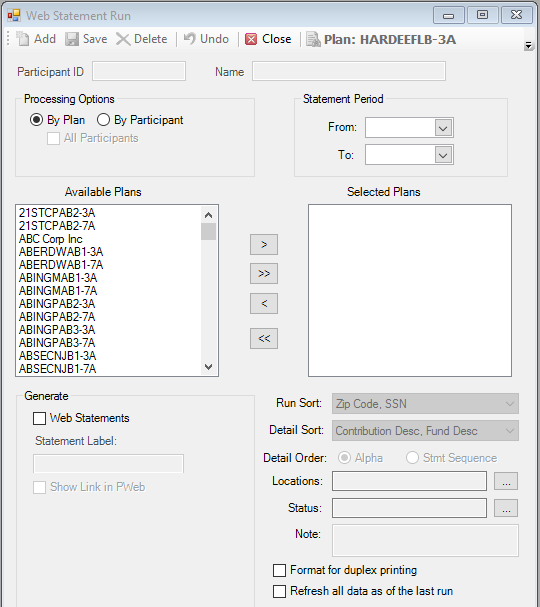Choose ABINGMAB1-3A from the plans list
The height and width of the screenshot is (607, 540).
(x=58, y=278)
